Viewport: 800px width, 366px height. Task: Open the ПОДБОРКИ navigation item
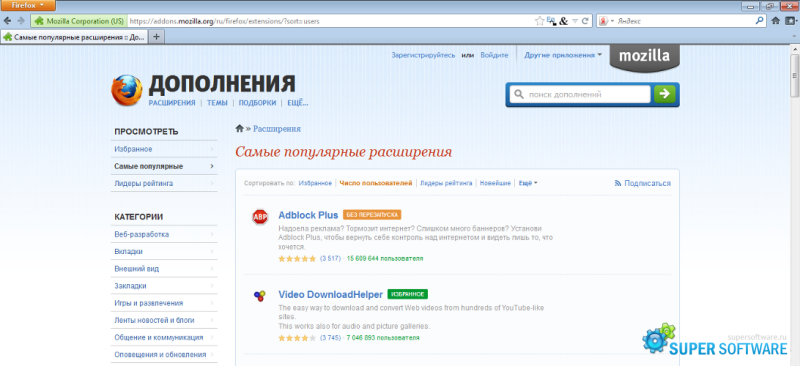pyautogui.click(x=257, y=103)
